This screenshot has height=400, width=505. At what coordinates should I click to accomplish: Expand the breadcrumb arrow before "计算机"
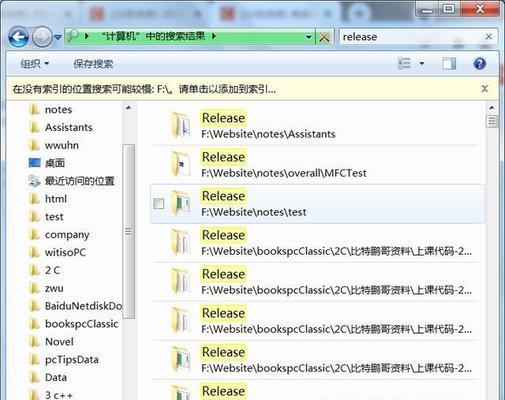(87, 36)
